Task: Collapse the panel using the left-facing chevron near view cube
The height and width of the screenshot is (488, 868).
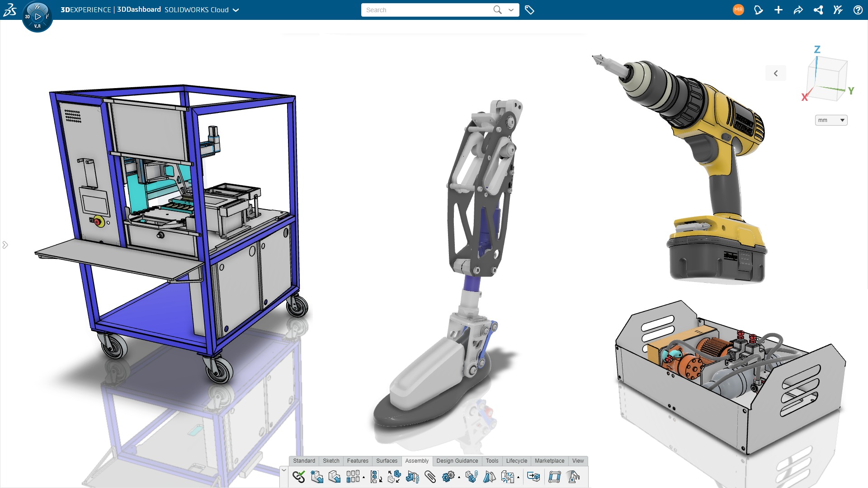Action: [x=776, y=73]
